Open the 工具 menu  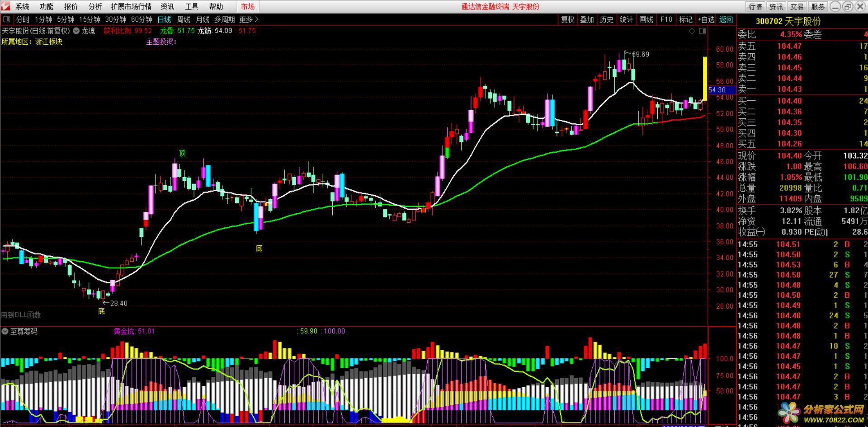pyautogui.click(x=192, y=6)
